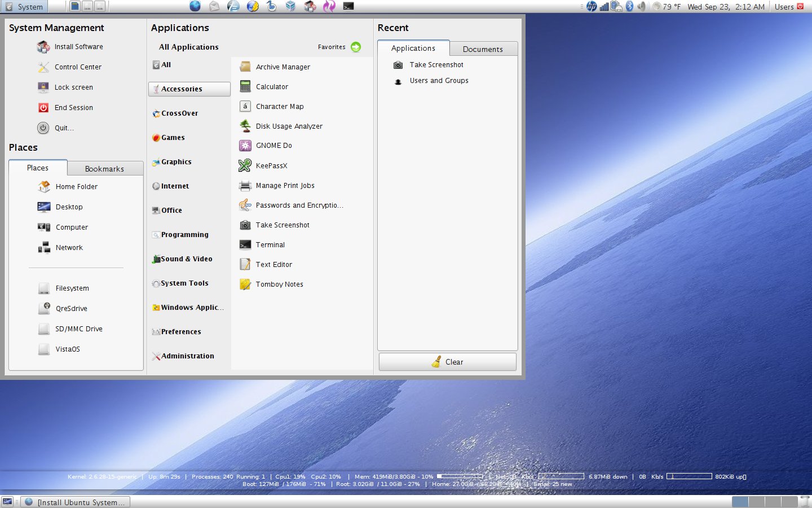Click the Clear recent button
Image resolution: width=812 pixels, height=508 pixels.
(448, 362)
